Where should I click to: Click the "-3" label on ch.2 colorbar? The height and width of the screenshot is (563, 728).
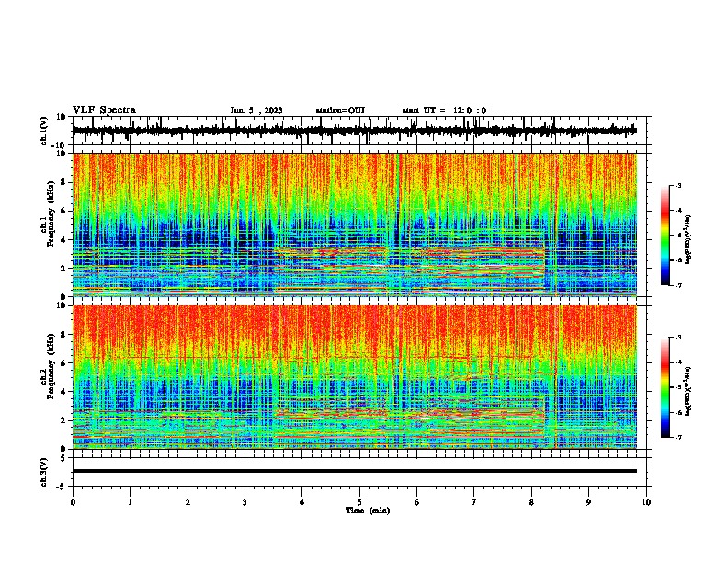click(677, 338)
